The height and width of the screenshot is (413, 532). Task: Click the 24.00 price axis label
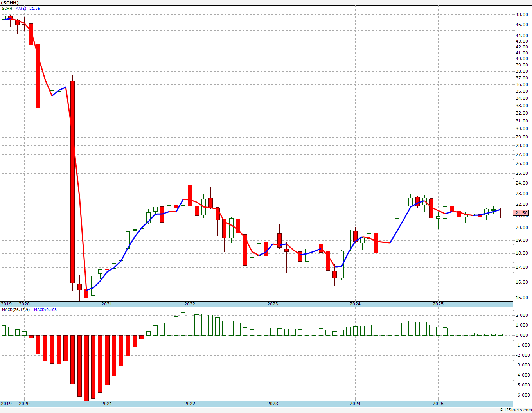coord(521,183)
